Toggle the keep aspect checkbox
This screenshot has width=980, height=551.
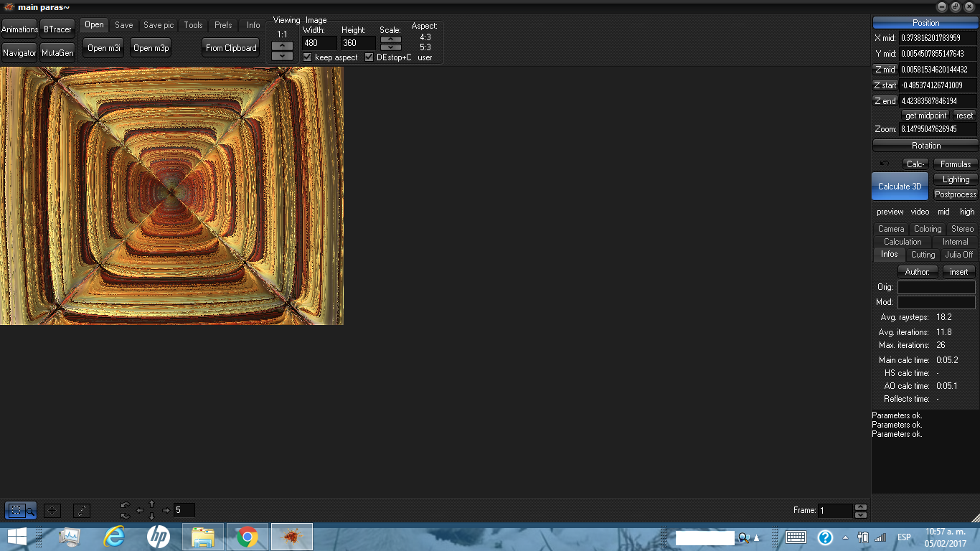tap(308, 57)
